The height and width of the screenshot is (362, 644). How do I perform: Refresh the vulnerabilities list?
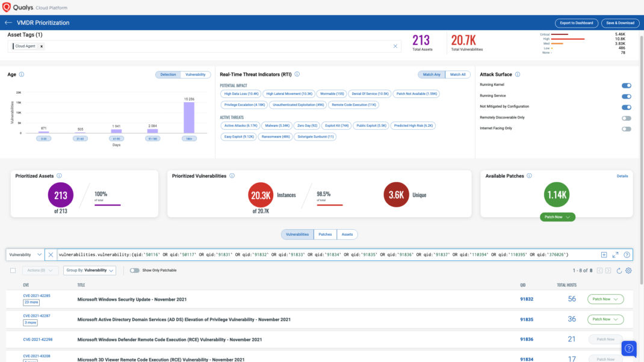click(619, 271)
